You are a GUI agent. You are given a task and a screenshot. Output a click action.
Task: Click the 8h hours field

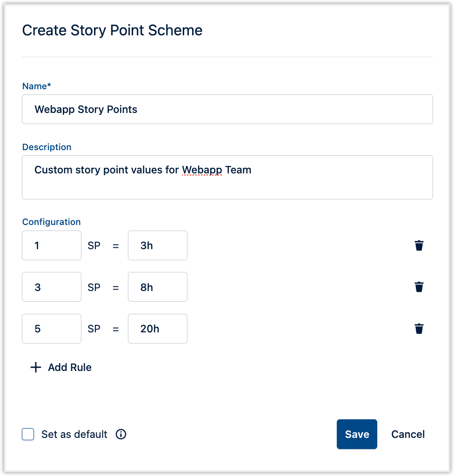click(x=158, y=287)
